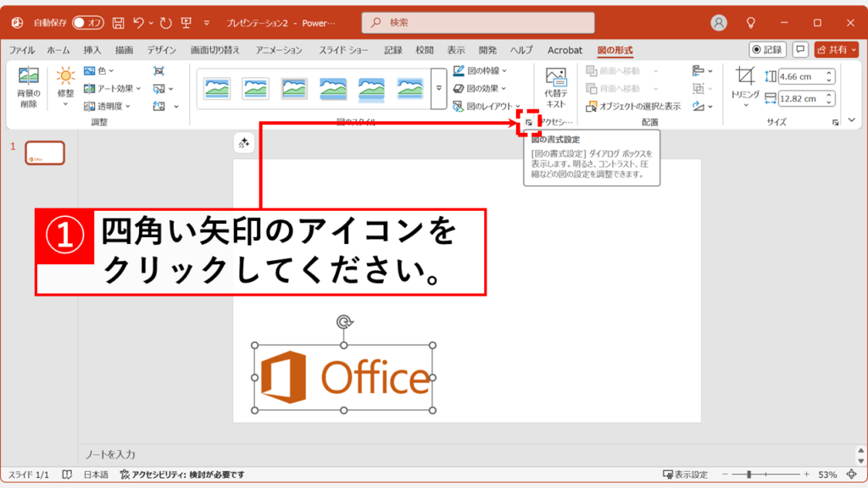The height and width of the screenshot is (488, 868).
Task: Click fit slide to window icon
Action: [851, 474]
